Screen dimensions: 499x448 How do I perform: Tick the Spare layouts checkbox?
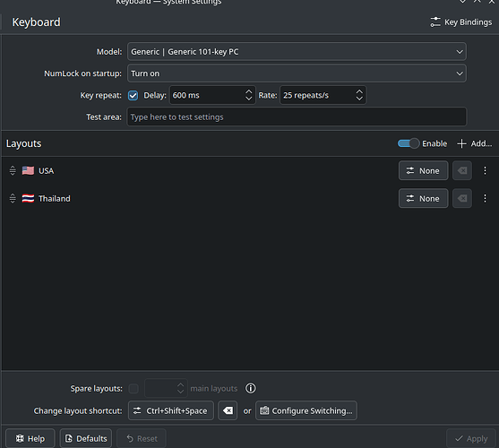click(x=133, y=389)
